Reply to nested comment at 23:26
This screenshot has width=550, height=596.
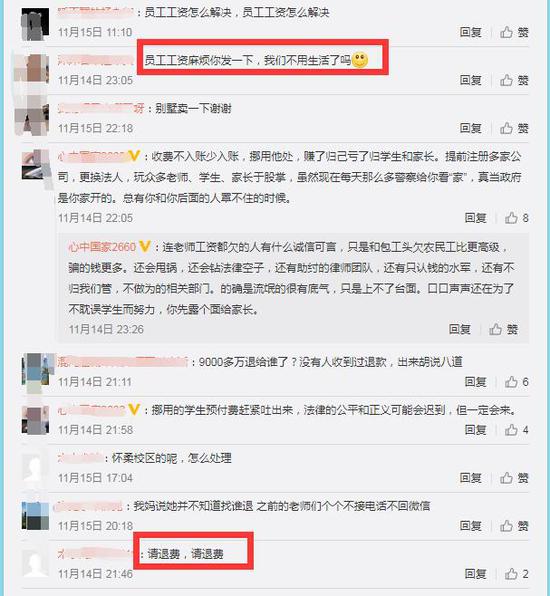coord(460,329)
